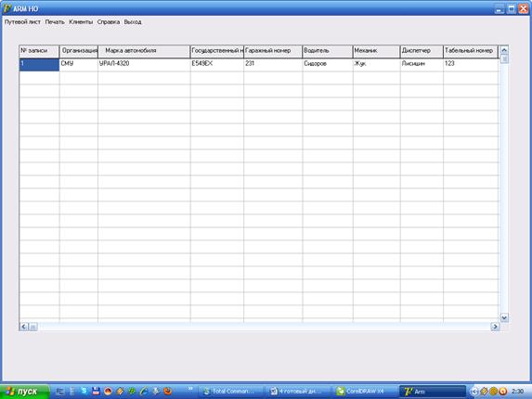This screenshot has width=532, height=399.
Task: Expand hidden tray icons arrow
Action: point(474,392)
